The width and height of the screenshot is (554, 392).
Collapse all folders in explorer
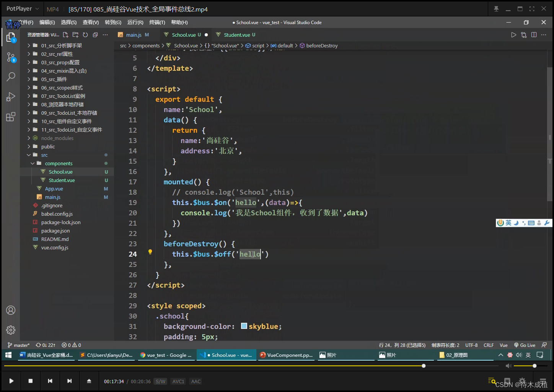point(95,35)
